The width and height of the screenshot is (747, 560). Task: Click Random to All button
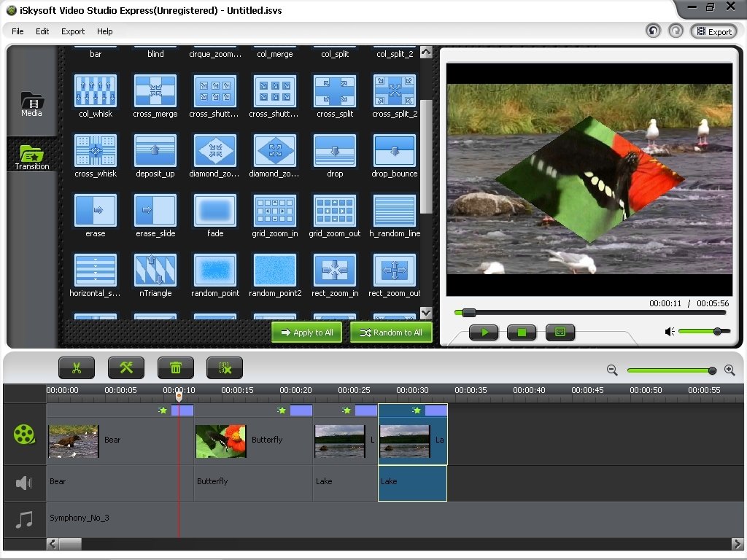click(391, 332)
